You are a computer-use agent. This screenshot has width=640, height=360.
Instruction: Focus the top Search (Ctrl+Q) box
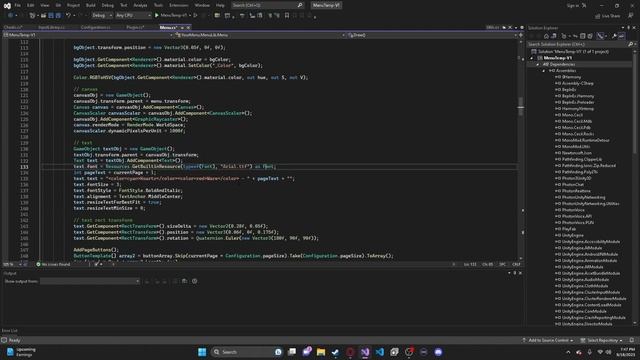267,5
